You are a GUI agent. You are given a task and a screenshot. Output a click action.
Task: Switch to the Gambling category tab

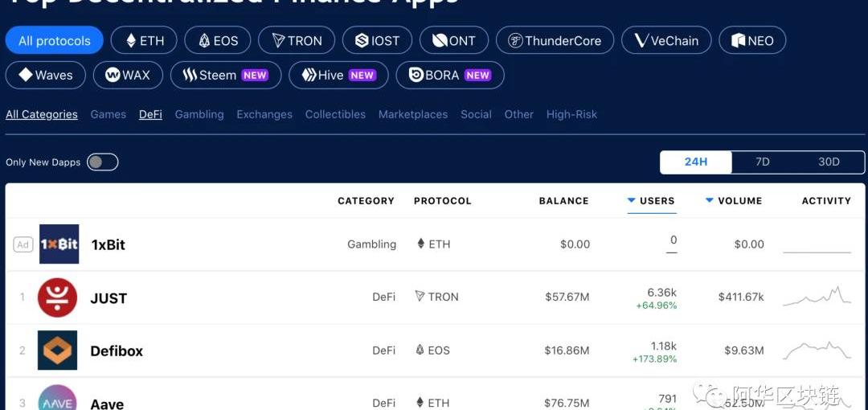point(199,115)
